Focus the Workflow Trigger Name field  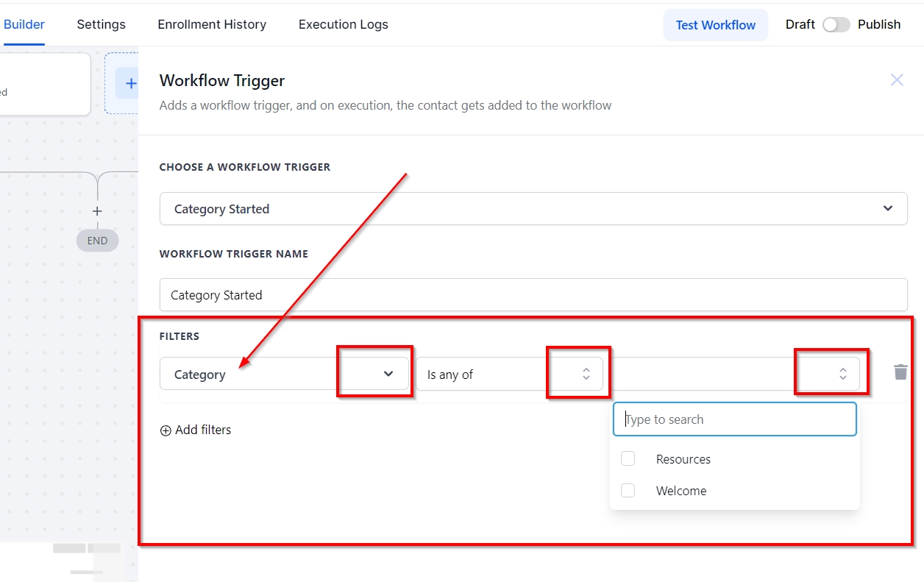(x=533, y=295)
